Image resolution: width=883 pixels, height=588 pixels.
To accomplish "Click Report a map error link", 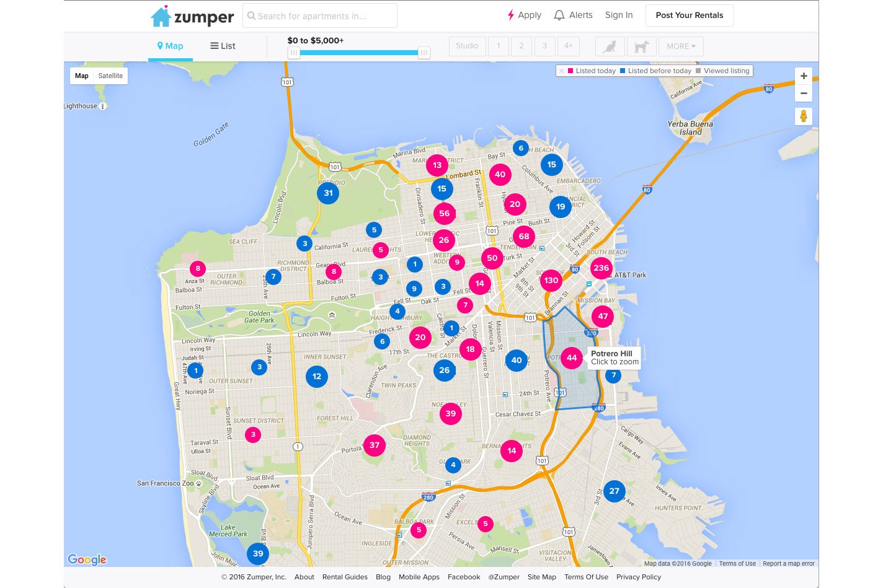I will coord(789,563).
